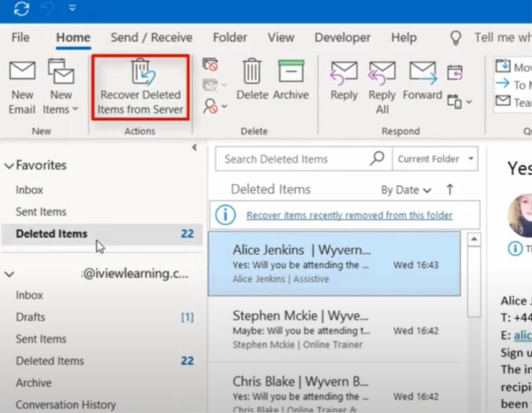
Task: Open the Conversation History folder
Action: 66,405
